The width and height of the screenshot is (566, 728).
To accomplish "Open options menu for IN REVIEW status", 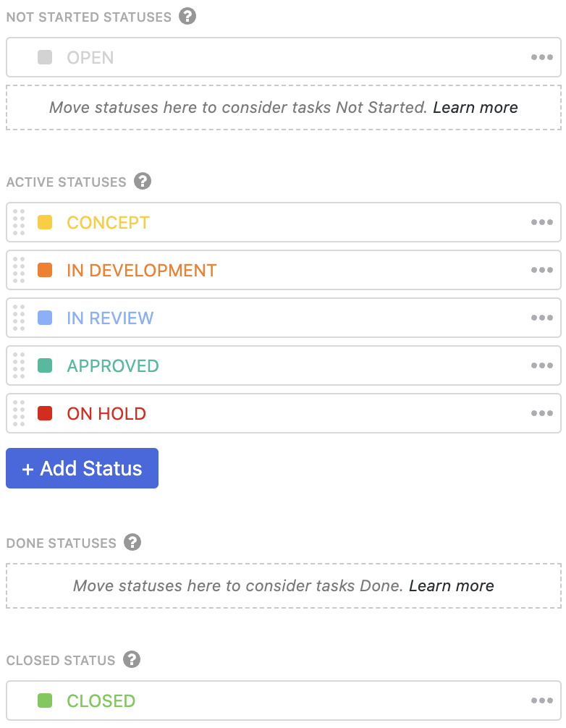I will (542, 318).
